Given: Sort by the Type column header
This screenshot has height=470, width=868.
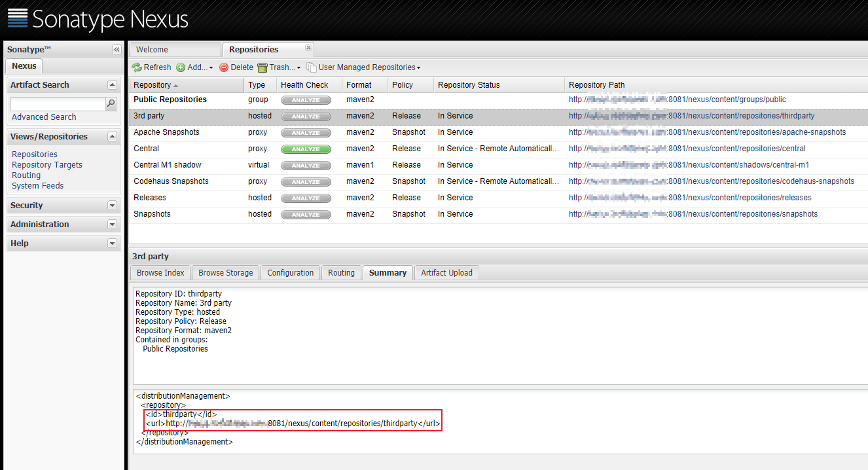Looking at the screenshot, I should point(260,85).
